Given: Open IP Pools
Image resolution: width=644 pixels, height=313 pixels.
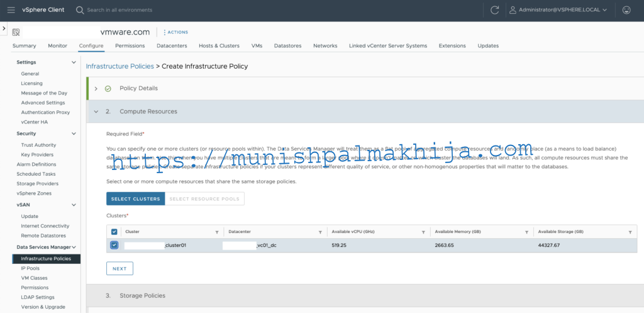Looking at the screenshot, I should [30, 268].
